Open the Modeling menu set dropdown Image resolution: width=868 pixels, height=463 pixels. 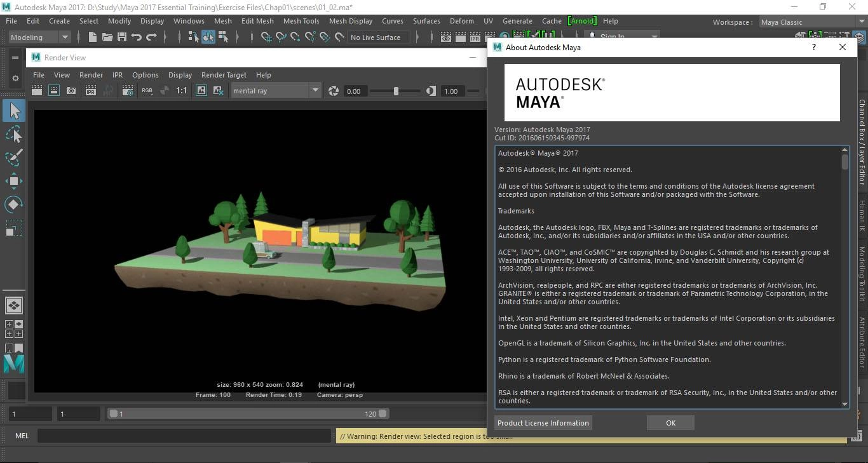[x=39, y=37]
